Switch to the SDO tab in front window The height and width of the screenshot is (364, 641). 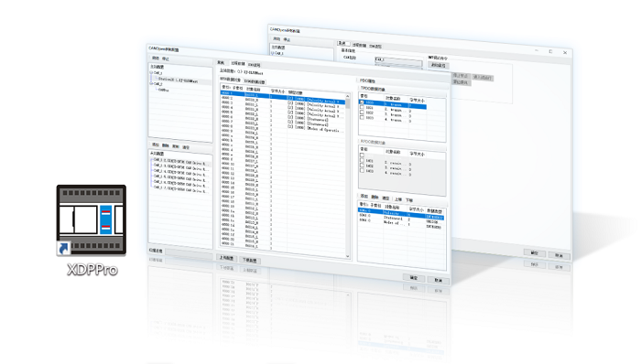pos(254,65)
